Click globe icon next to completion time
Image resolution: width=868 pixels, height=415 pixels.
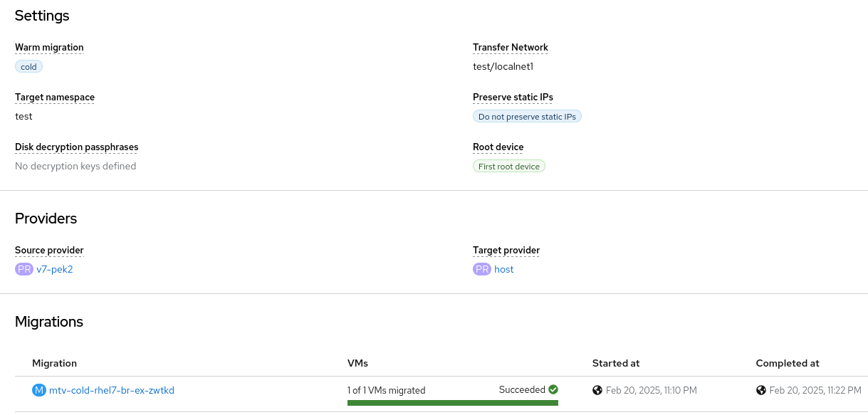761,390
